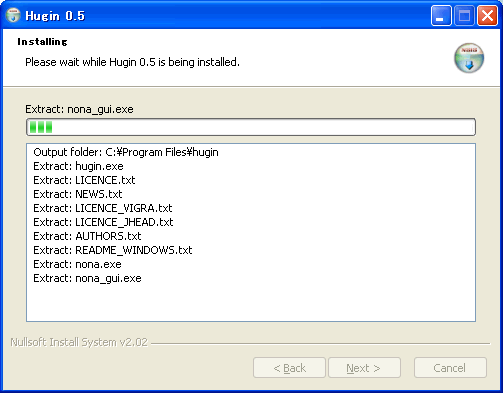This screenshot has height=393, width=503.
Task: Click the Next button
Action: coord(364,368)
